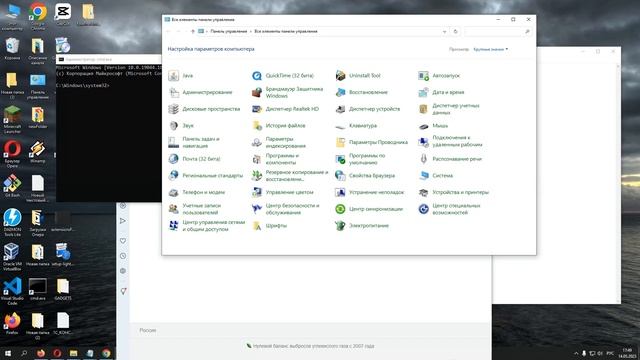Open Администрирование tools
Image resolution: width=640 pixels, height=360 pixels.
[200, 92]
